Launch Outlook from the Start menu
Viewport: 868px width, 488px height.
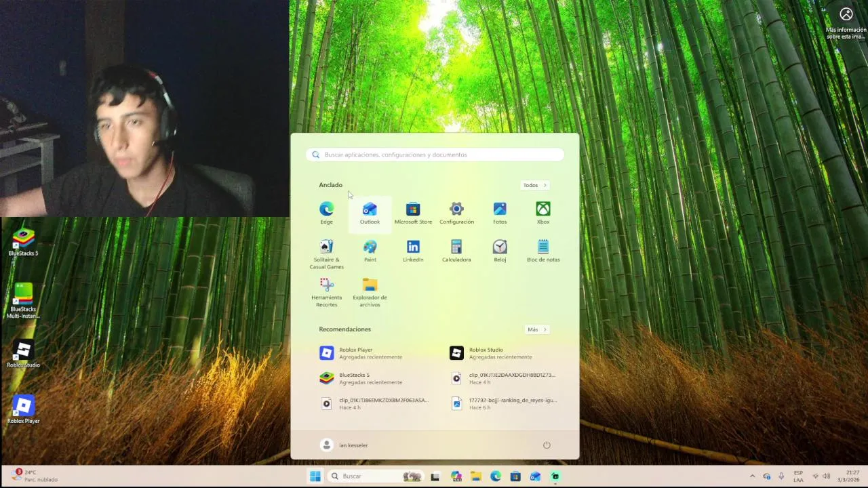click(x=370, y=213)
